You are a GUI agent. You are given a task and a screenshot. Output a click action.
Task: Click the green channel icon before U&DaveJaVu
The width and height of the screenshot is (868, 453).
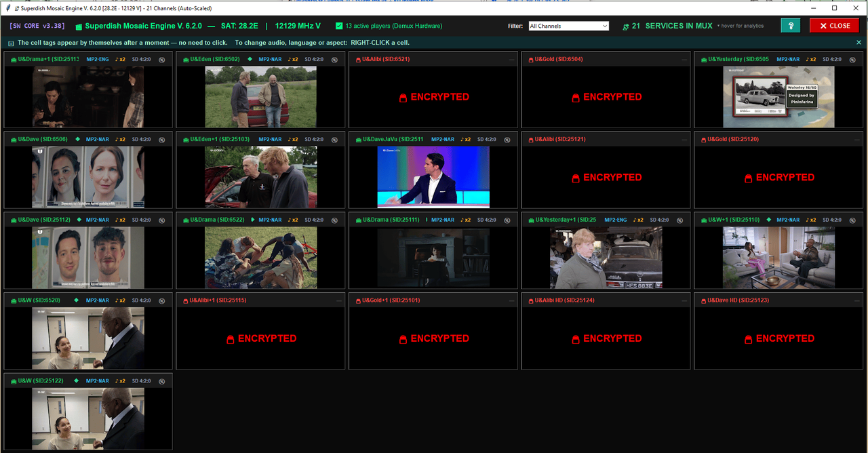coord(357,140)
